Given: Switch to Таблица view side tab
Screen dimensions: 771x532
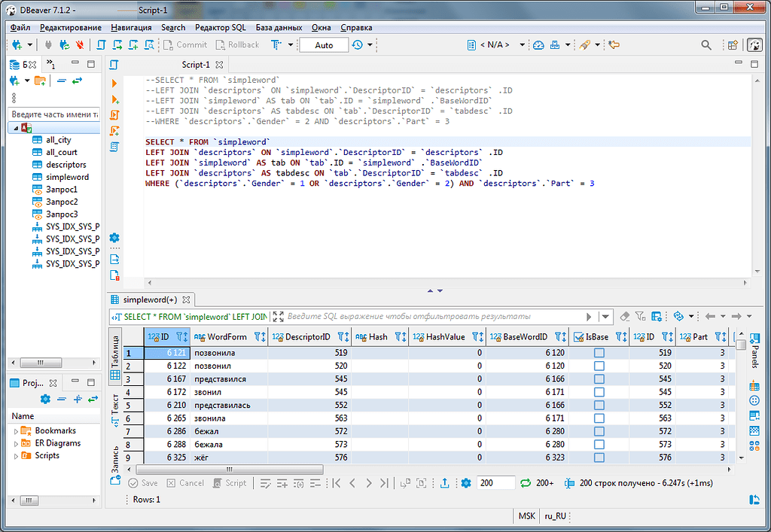Looking at the screenshot, I should [115, 357].
